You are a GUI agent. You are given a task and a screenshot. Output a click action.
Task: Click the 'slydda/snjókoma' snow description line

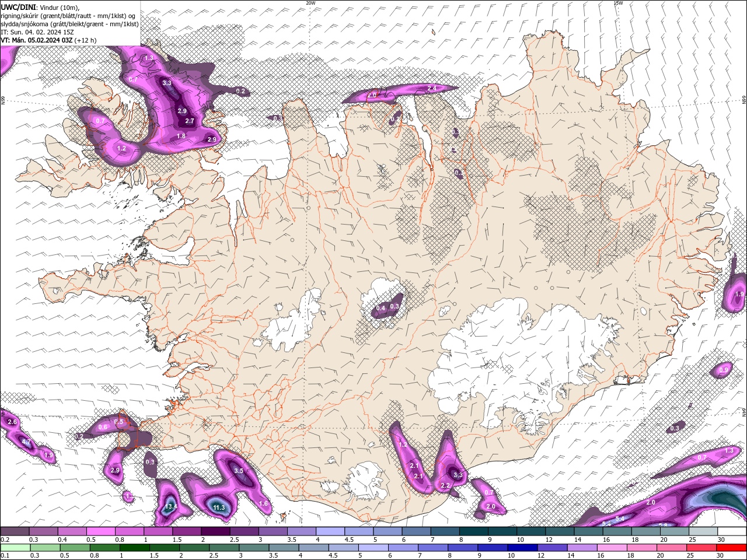[69, 24]
